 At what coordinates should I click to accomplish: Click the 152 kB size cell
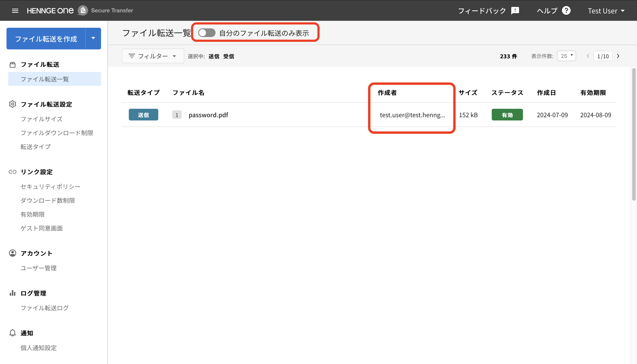coord(468,115)
